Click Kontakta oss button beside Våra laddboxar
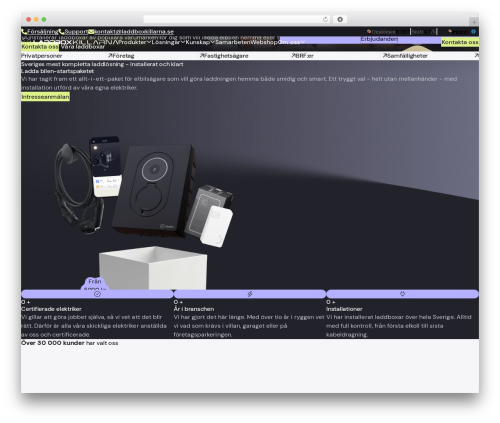Screen dimensions: 500x423 pyautogui.click(x=40, y=47)
